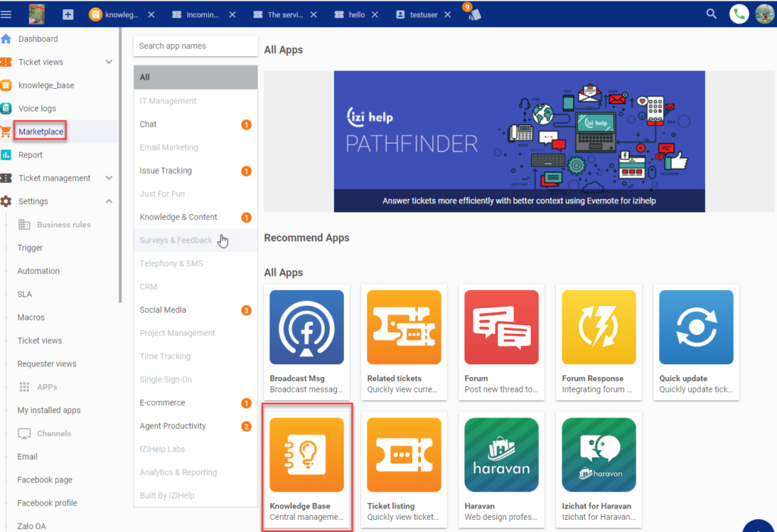Open Marketplace in the sidebar
The image size is (777, 532).
click(41, 131)
